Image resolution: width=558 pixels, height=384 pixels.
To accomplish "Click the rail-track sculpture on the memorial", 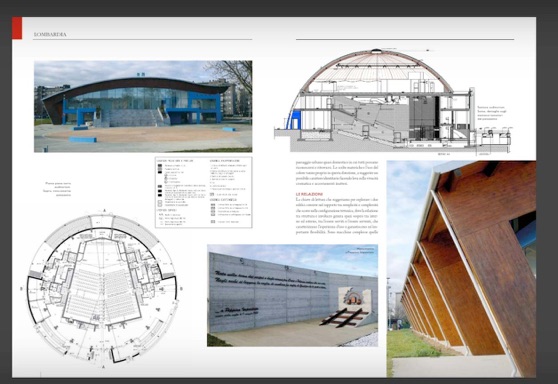I will click(344, 317).
